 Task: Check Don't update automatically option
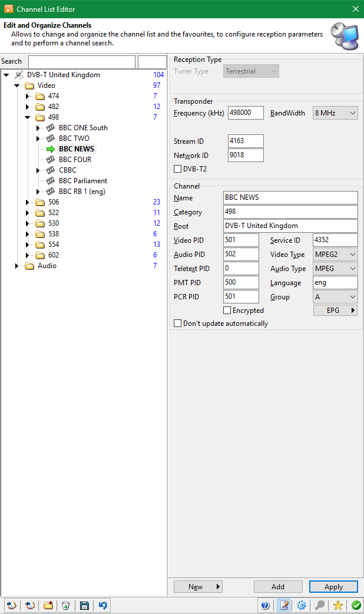tap(178, 323)
